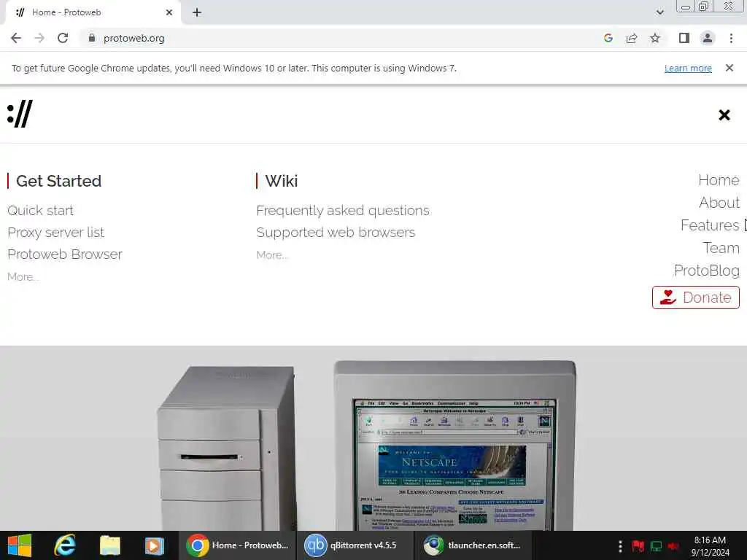Close the Protoweb navigation menu overlay

[x=724, y=114]
